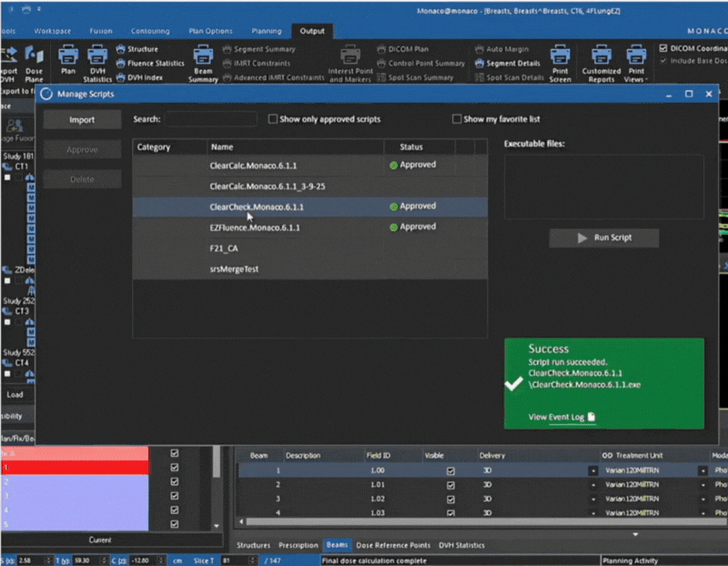Click Control Point Summary option

pos(421,63)
